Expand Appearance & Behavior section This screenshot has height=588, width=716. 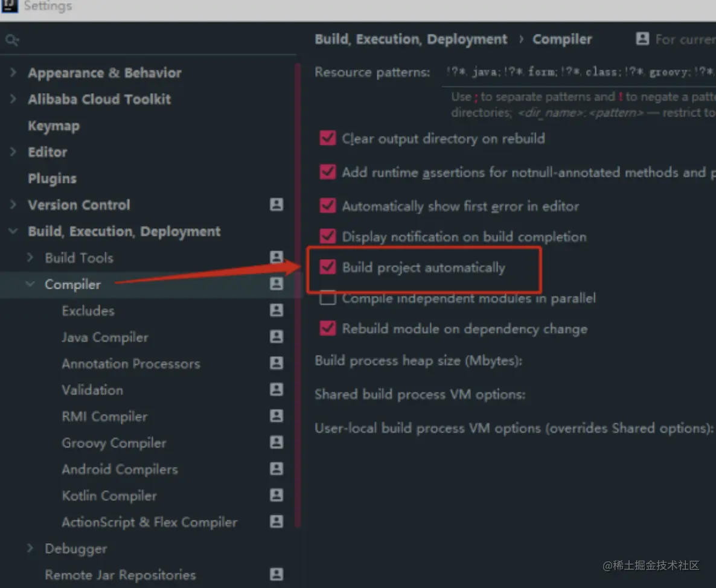[13, 72]
